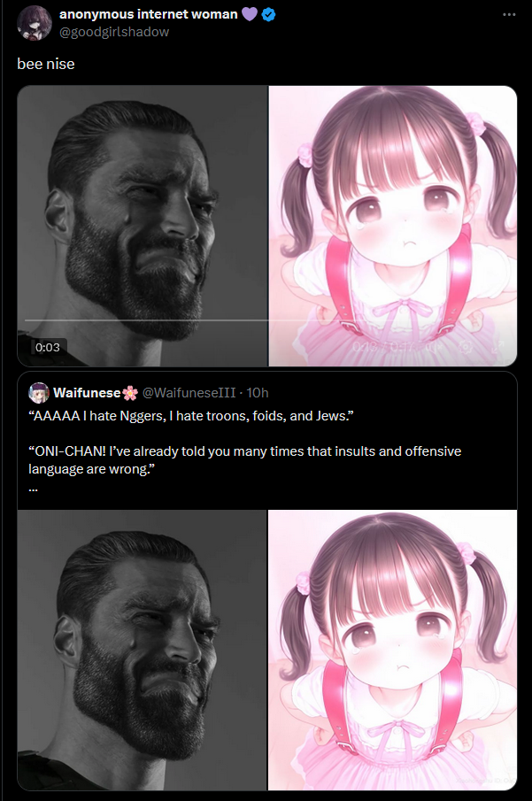Seek on the video progress bar
Viewport: 532px width, 801px height.
[188, 320]
